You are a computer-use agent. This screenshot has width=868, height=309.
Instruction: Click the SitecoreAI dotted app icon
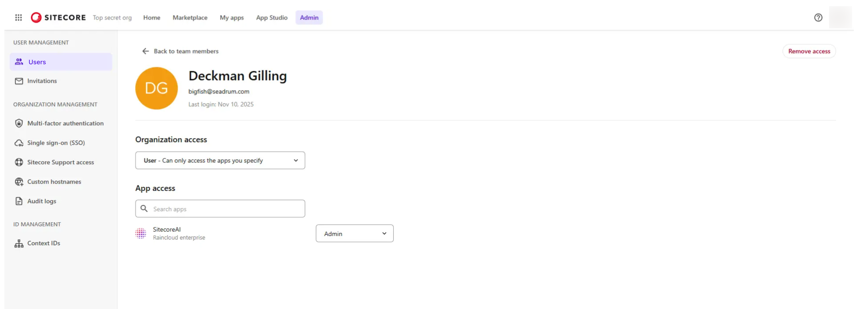pyautogui.click(x=141, y=233)
